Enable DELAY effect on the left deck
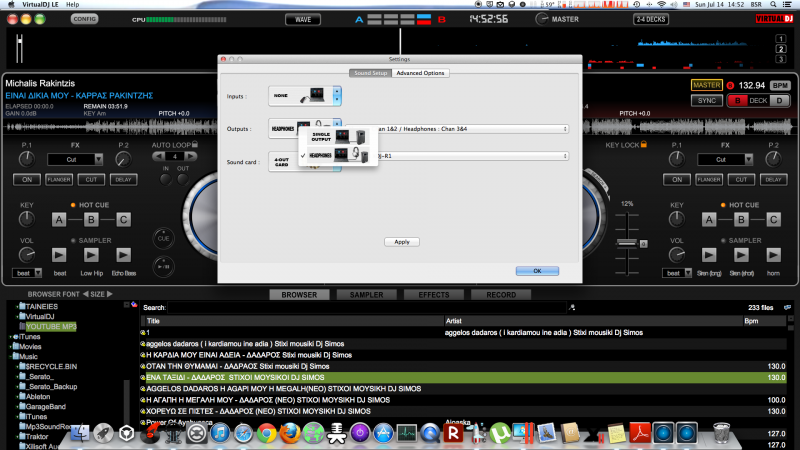The width and height of the screenshot is (800, 450). click(x=123, y=180)
